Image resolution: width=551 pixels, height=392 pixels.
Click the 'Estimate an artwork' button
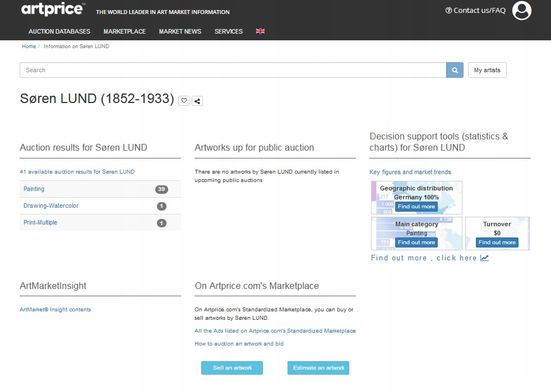(x=318, y=368)
